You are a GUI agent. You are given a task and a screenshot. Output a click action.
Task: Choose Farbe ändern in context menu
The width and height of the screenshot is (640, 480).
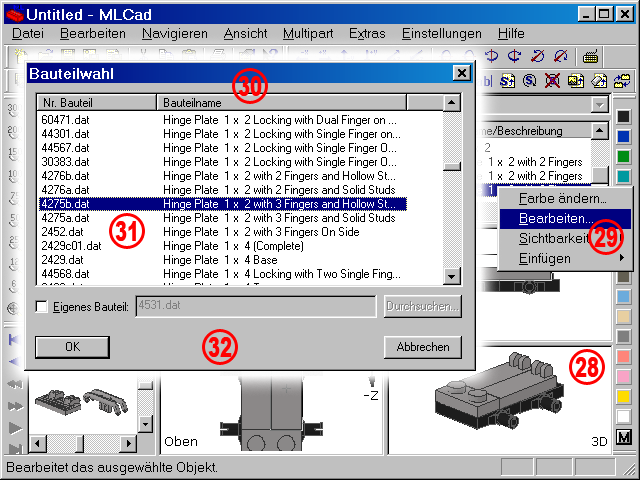coord(565,199)
